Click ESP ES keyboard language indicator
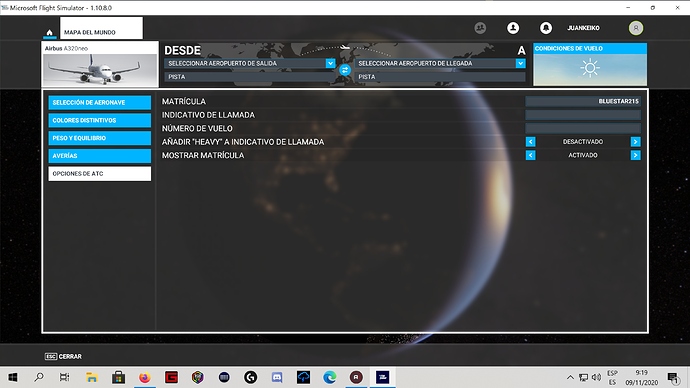 pyautogui.click(x=612, y=377)
